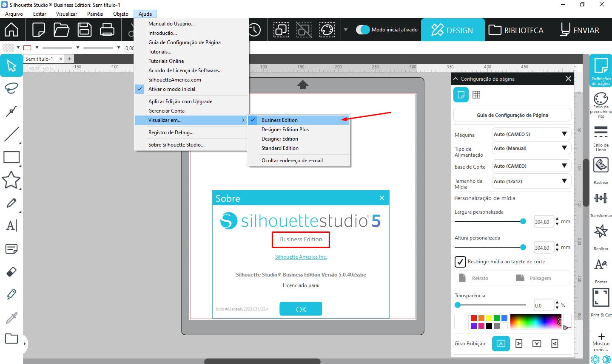Open the Line Style panel
The image size is (612, 364).
click(601, 138)
